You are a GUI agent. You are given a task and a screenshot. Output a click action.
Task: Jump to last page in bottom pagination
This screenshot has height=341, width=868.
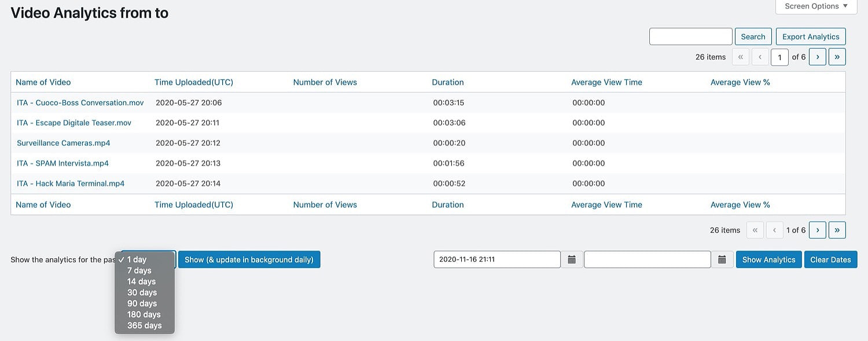837,230
